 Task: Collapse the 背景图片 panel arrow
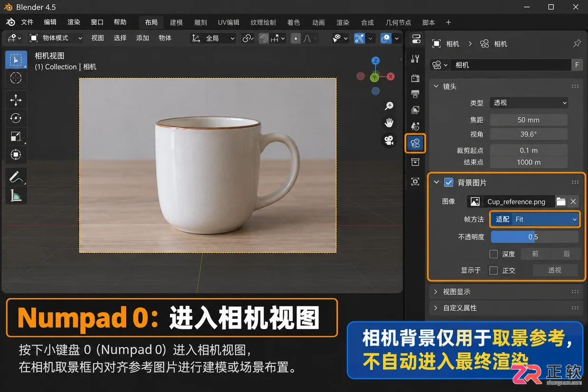point(436,182)
